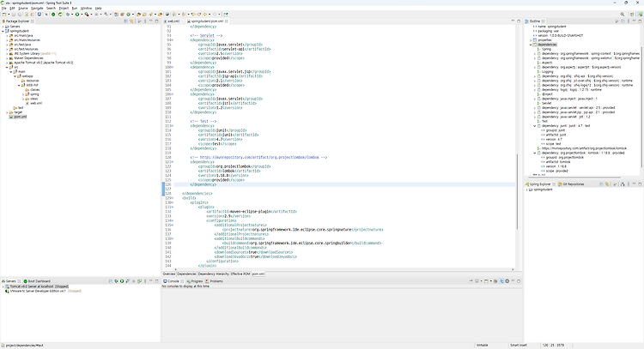Screen dimensions: 644x349
Task: Click the Outline horizontal scrollbar
Action: coord(574,178)
